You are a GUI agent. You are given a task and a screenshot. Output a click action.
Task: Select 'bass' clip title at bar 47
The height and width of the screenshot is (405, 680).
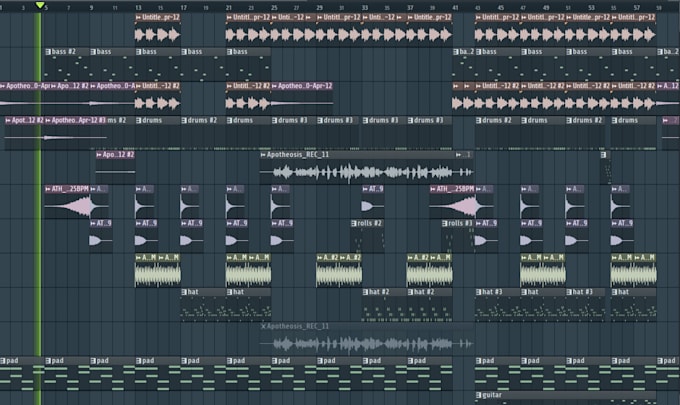click(x=535, y=52)
